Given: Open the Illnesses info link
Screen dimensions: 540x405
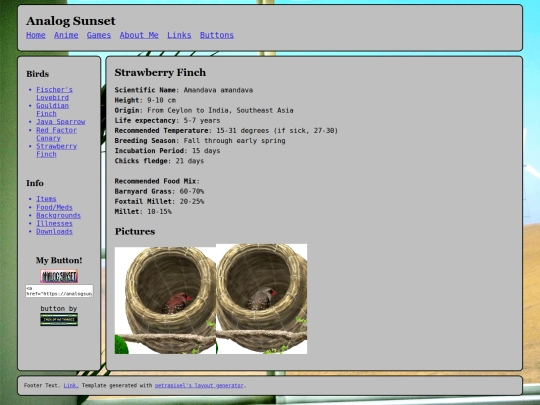Looking at the screenshot, I should 54,223.
